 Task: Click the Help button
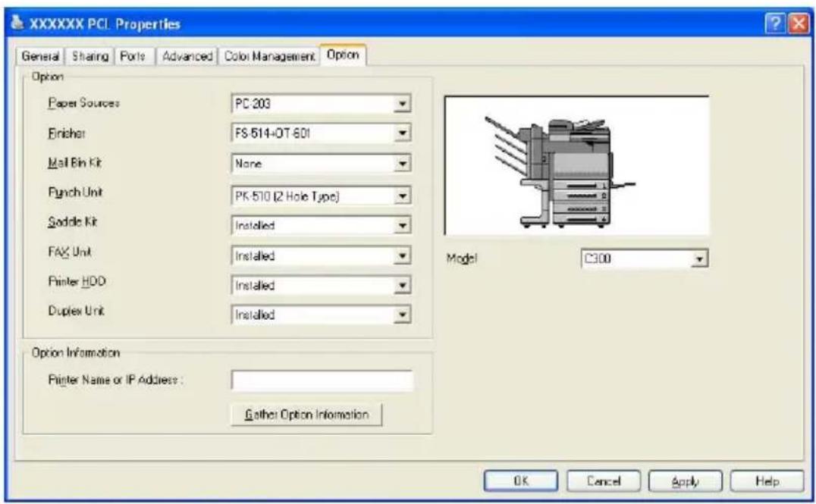[767, 481]
